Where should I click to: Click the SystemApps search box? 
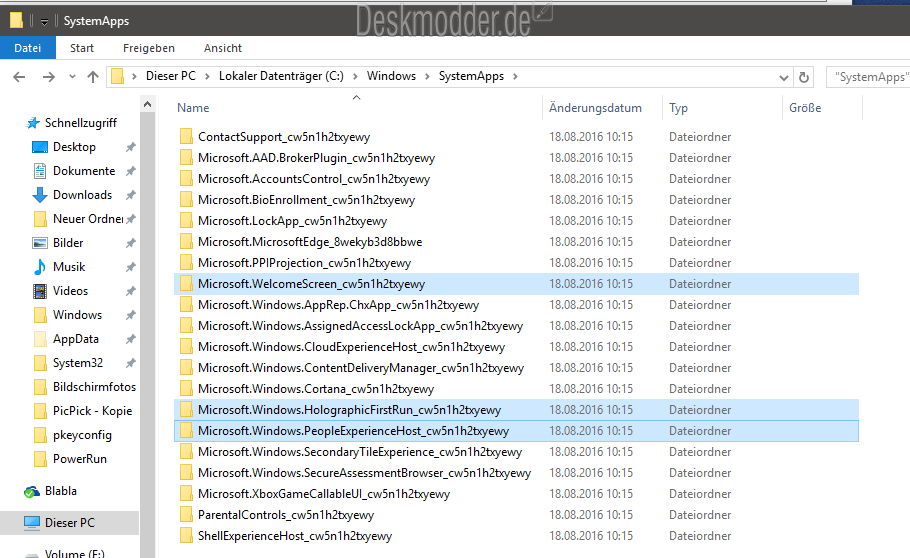point(868,77)
